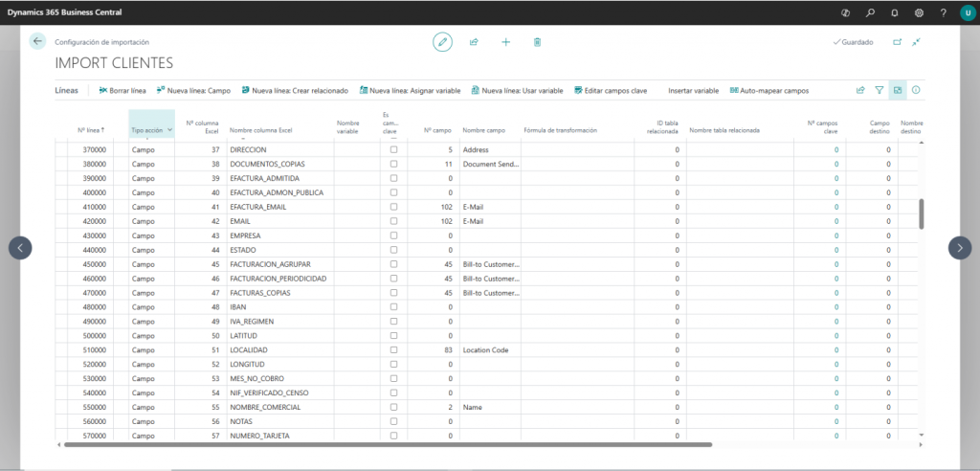Click Editar campos clave button
The width and height of the screenshot is (980, 471).
pos(611,90)
